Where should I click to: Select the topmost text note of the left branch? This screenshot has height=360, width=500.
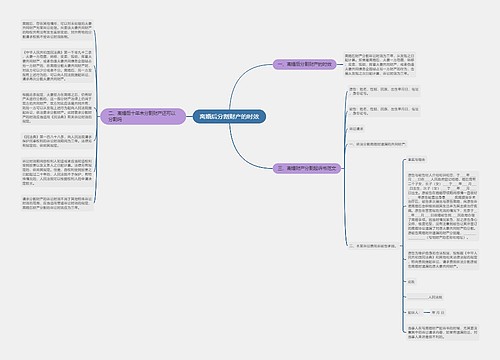tap(57, 30)
